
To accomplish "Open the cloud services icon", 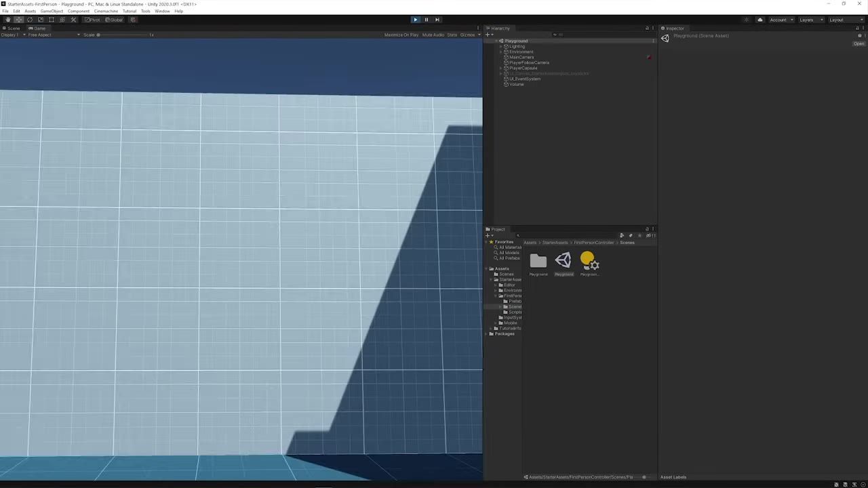I will pos(760,20).
